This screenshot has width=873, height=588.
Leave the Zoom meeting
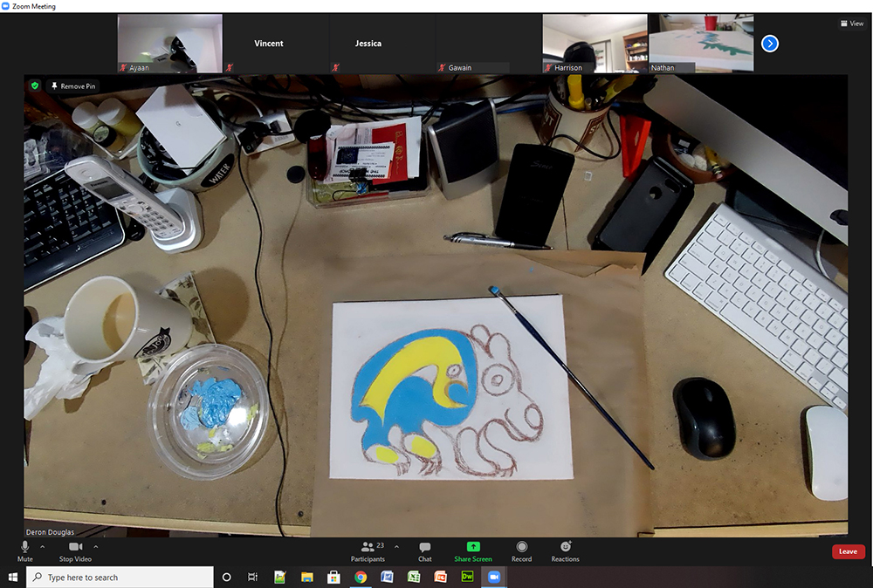pyautogui.click(x=848, y=551)
